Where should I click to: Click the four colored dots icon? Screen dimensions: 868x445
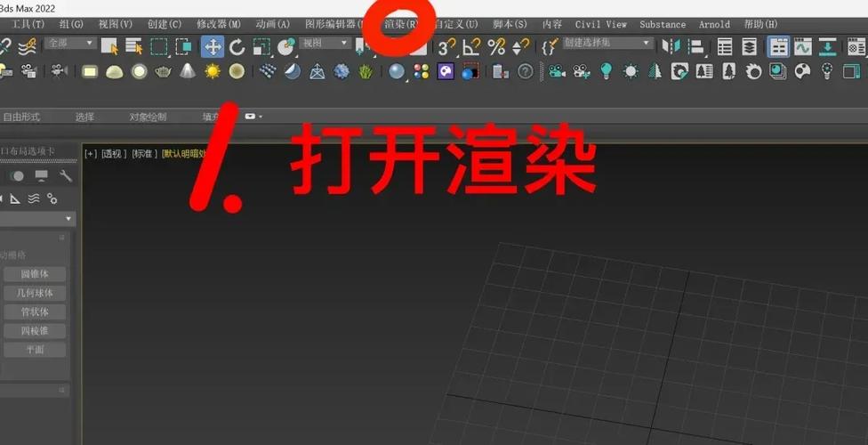tap(422, 71)
